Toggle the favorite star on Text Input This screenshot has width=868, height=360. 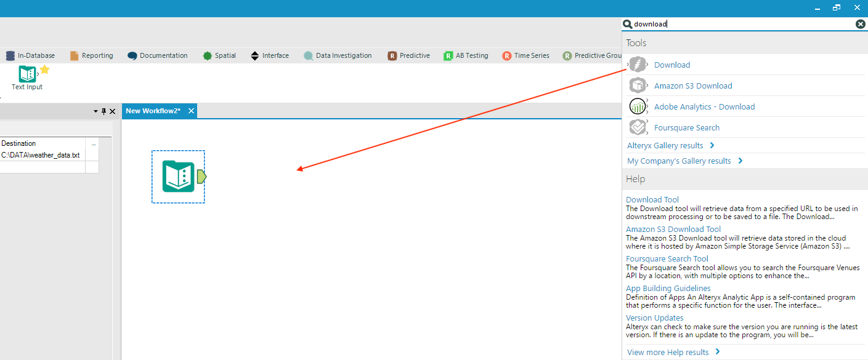click(x=44, y=70)
